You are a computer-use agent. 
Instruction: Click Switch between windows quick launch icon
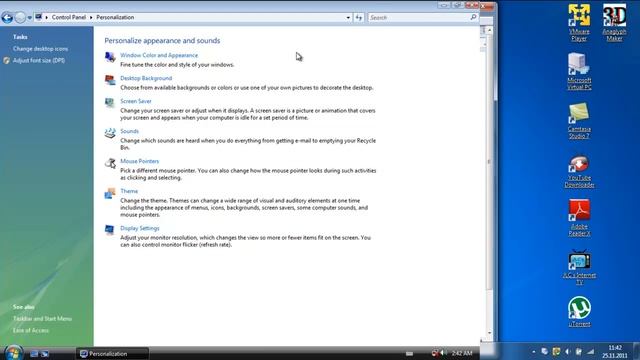click(44, 354)
